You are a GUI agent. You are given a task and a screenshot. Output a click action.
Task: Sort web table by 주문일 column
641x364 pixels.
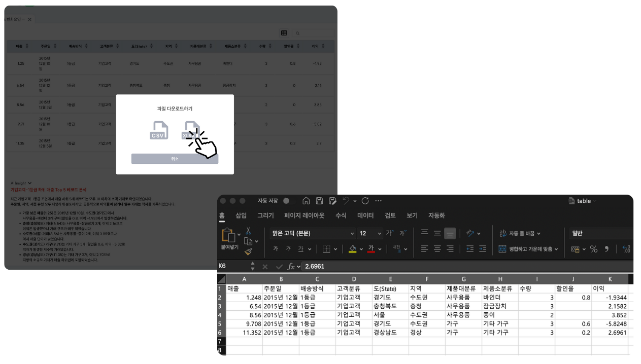coord(55,46)
